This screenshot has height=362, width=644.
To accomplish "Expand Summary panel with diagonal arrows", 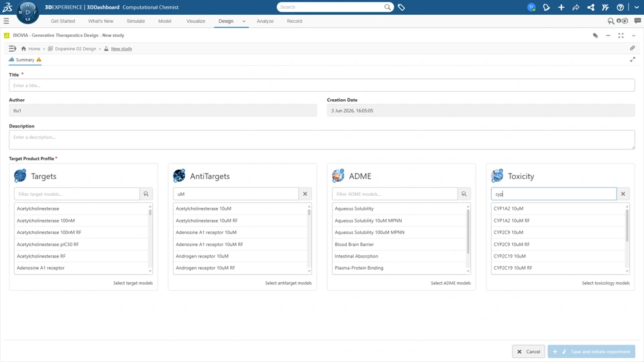I will (x=633, y=60).
